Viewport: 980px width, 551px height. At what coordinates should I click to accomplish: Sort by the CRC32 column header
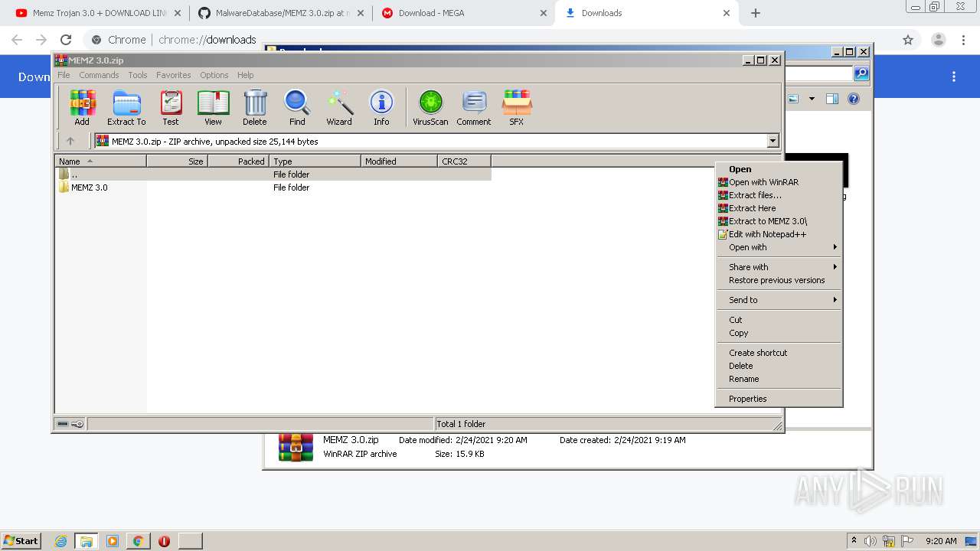(x=464, y=161)
